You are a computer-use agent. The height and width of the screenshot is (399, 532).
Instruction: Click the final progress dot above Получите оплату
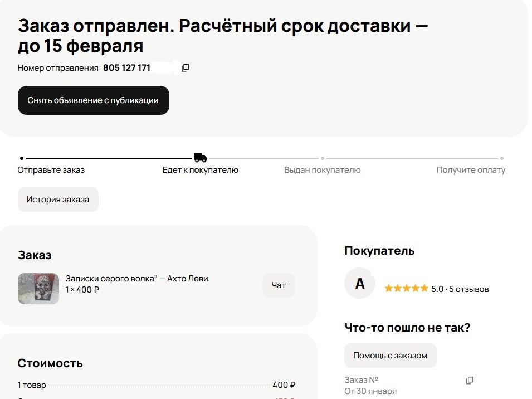502,158
